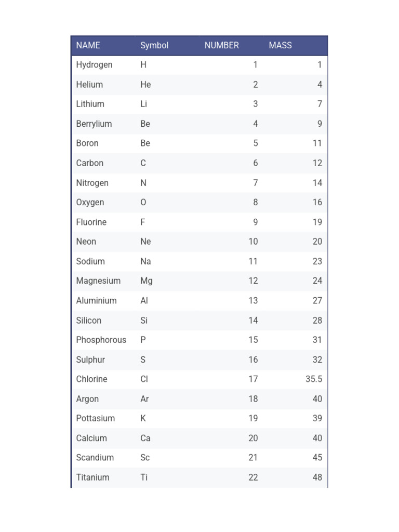
Task: Select the Titanium mass value 48
Action: pos(317,477)
